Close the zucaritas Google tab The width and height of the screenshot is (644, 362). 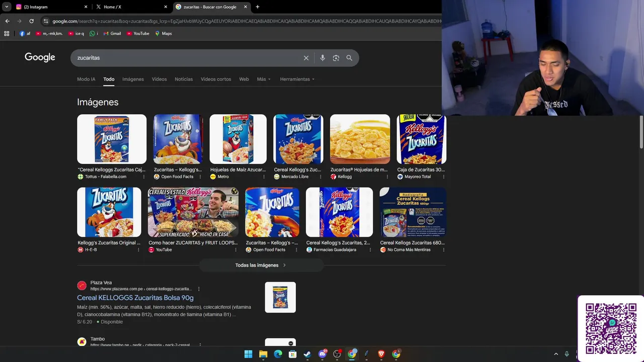click(246, 7)
